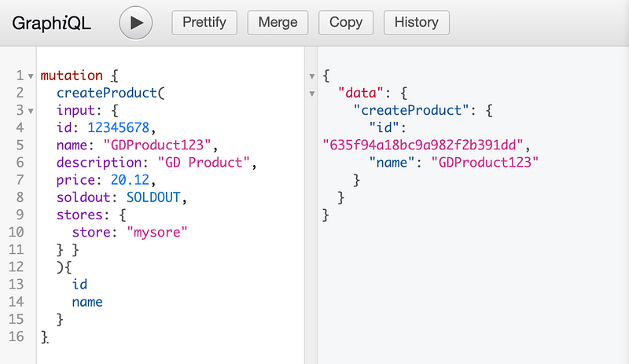
Task: Click the returned id hash in the response
Action: pos(422,145)
